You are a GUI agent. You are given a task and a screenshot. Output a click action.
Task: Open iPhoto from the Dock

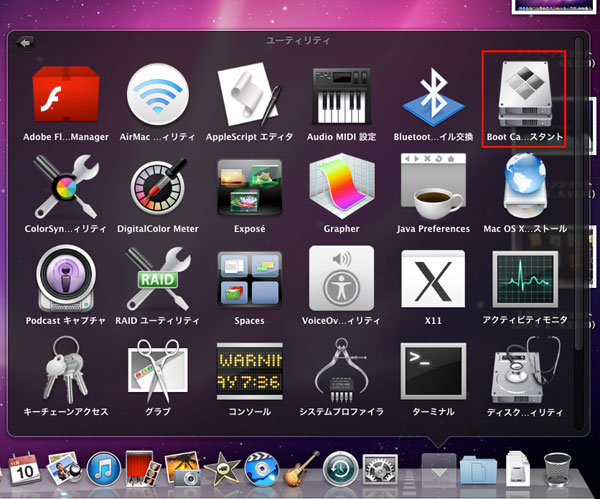[x=184, y=469]
